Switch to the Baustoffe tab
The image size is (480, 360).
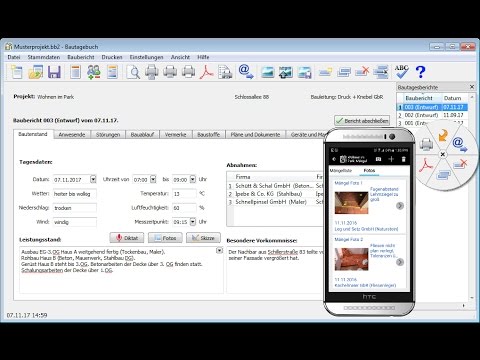208,135
